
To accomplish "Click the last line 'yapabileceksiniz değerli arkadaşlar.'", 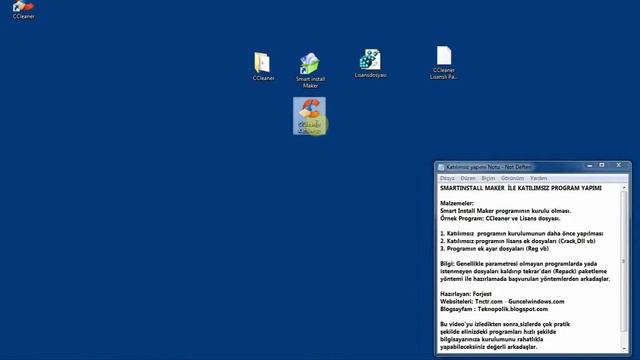I will 489,347.
